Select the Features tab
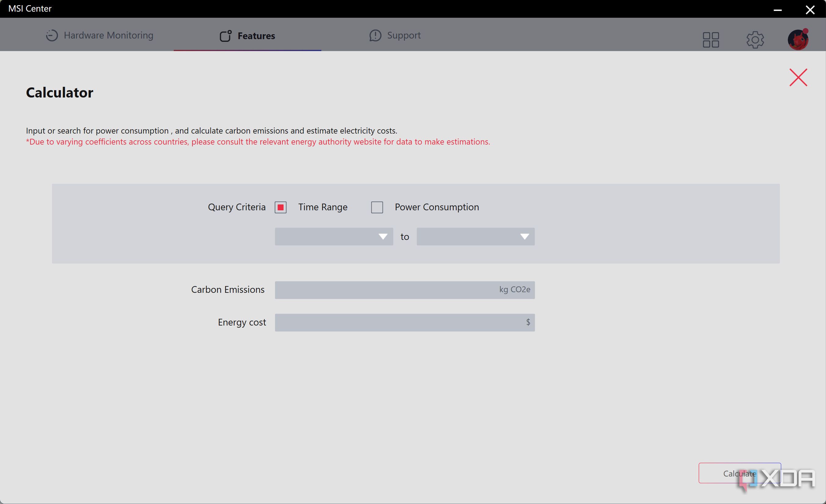This screenshot has height=504, width=826. (x=248, y=35)
